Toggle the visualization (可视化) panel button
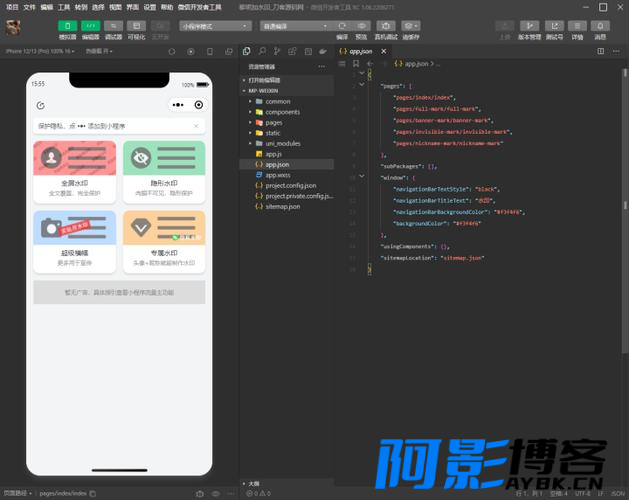Image resolution: width=629 pixels, height=500 pixels. point(136,26)
